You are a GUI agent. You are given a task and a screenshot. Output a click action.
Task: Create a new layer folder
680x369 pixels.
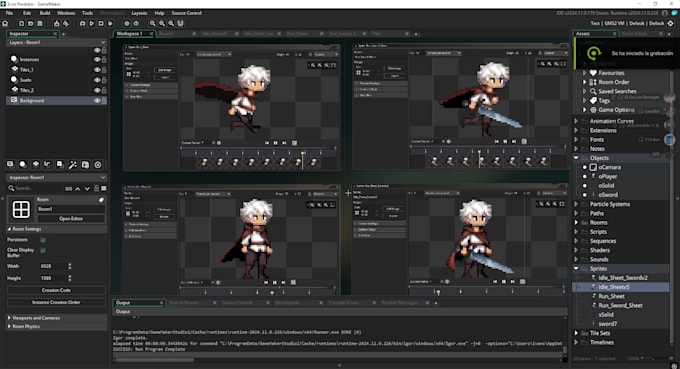85,164
